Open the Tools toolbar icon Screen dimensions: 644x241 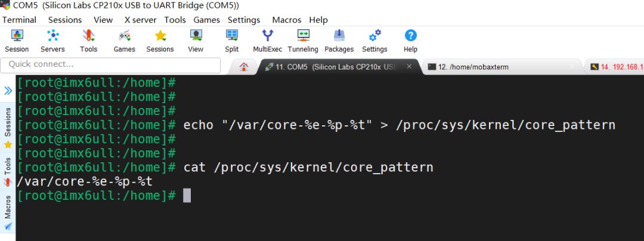88,41
